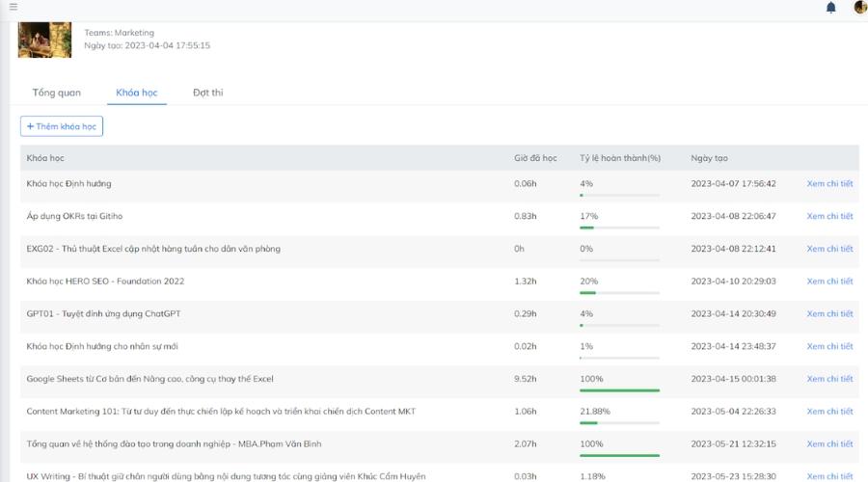Screen dimensions: 868x482
Task: Click the Ngày tạo column header
Action: pos(709,158)
